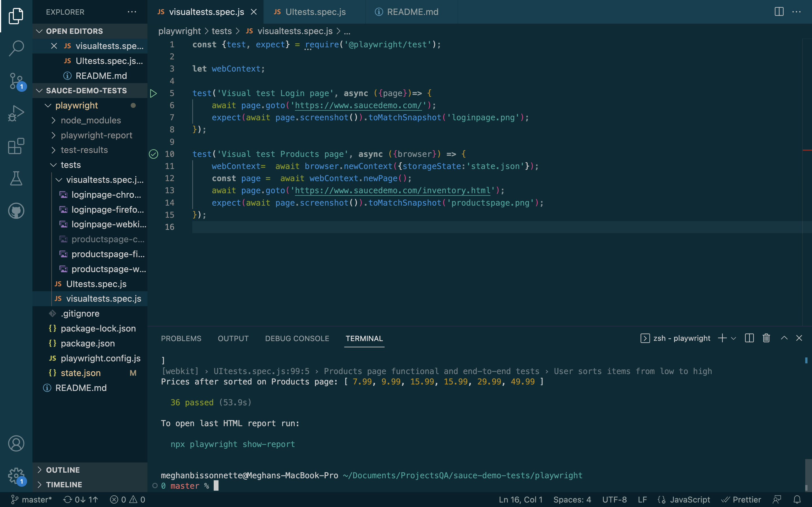Viewport: 812px width, 507px height.
Task: Open the Testing flask view
Action: pyautogui.click(x=16, y=178)
